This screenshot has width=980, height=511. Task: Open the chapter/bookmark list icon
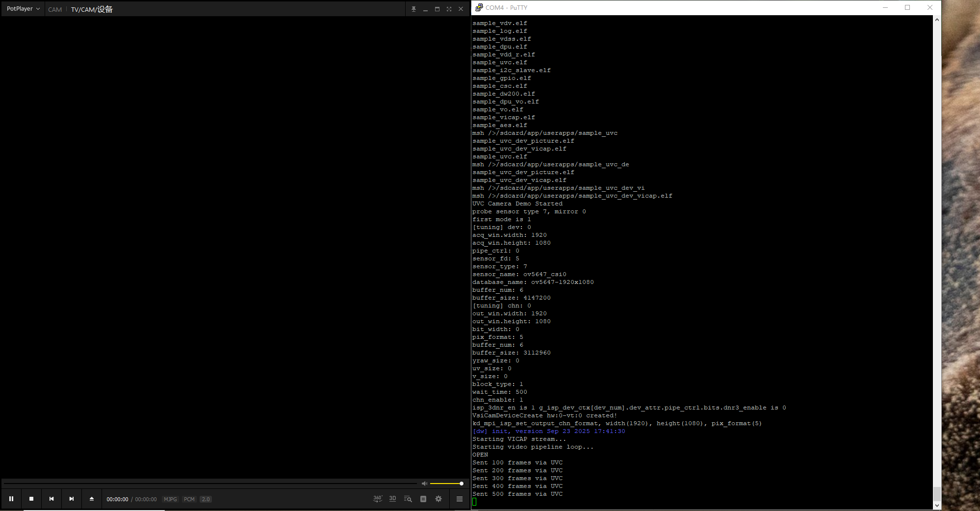pos(423,499)
